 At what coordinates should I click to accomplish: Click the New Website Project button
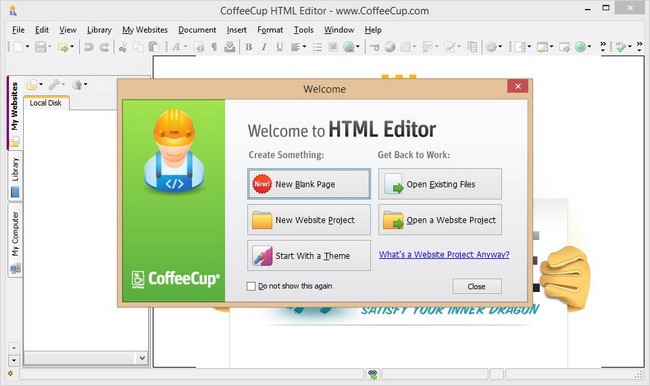click(309, 220)
